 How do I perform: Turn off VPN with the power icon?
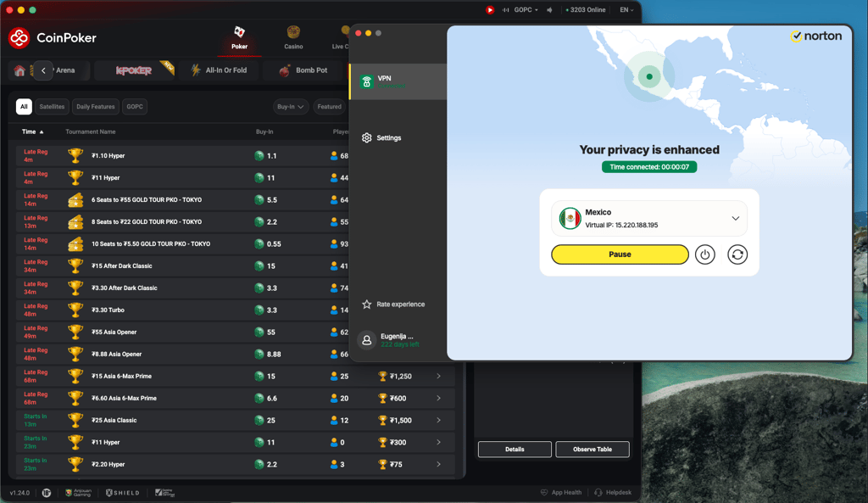pyautogui.click(x=704, y=254)
